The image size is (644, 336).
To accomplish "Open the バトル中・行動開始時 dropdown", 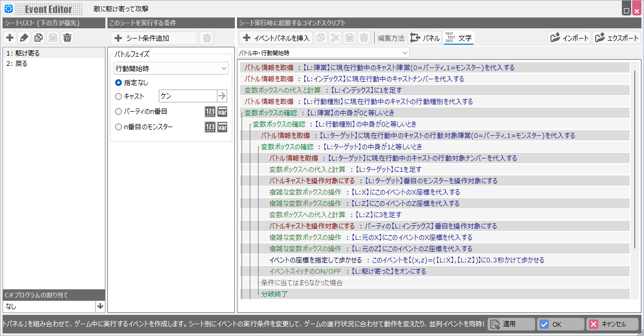I will pos(323,52).
